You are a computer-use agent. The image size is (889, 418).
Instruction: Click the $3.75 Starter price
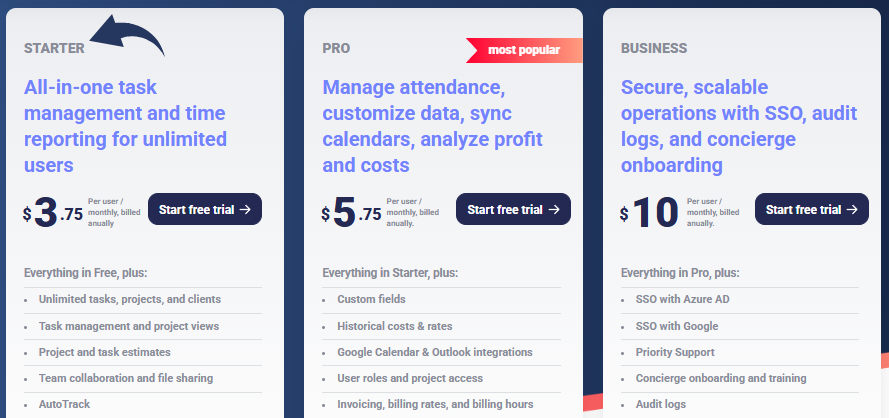54,212
